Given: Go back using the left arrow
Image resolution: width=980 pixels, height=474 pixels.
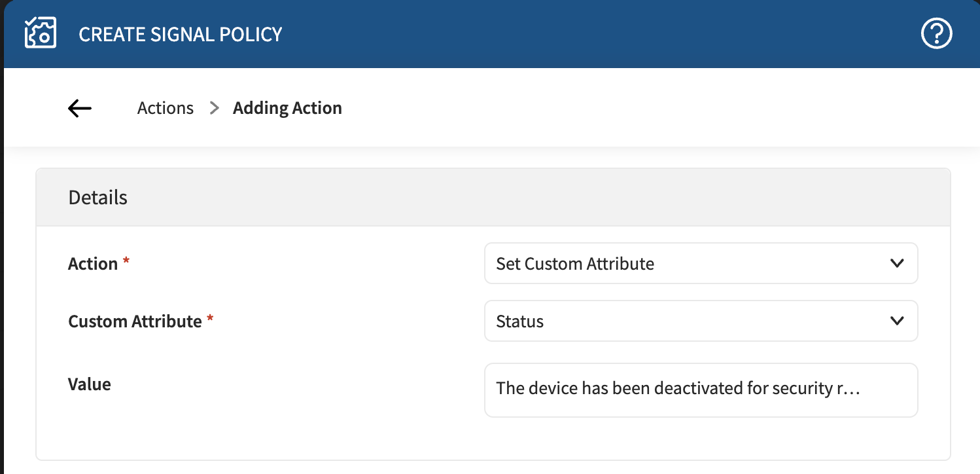Looking at the screenshot, I should pos(80,108).
